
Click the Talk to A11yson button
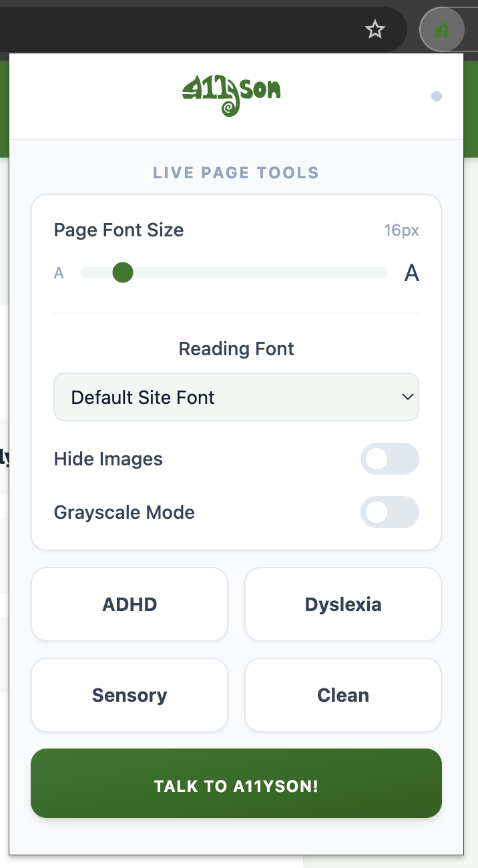[x=236, y=783]
